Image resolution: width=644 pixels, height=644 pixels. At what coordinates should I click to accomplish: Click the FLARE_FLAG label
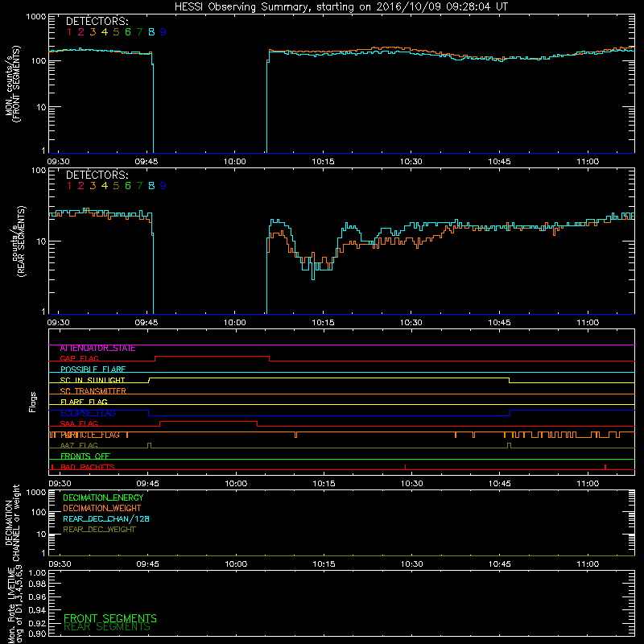pyautogui.click(x=84, y=402)
